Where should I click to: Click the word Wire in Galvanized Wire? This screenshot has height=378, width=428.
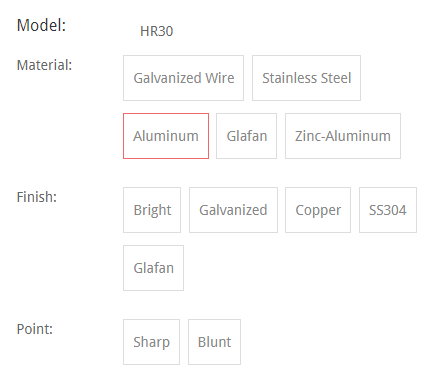(220, 78)
